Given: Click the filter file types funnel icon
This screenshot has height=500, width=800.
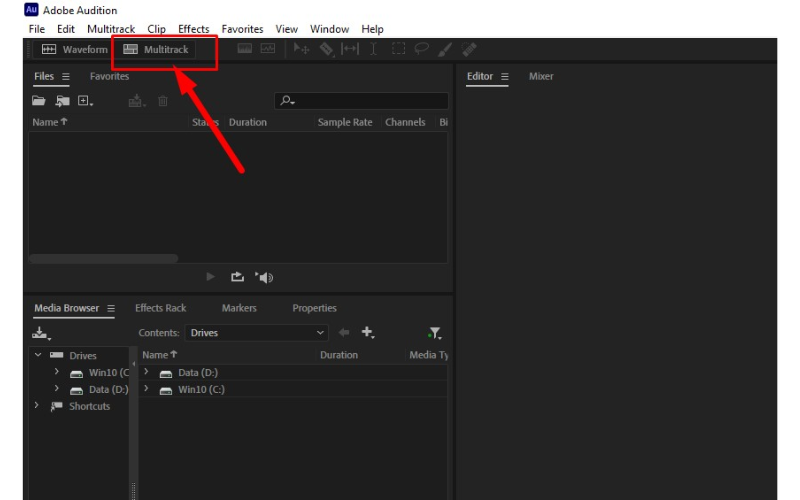Looking at the screenshot, I should coord(434,333).
